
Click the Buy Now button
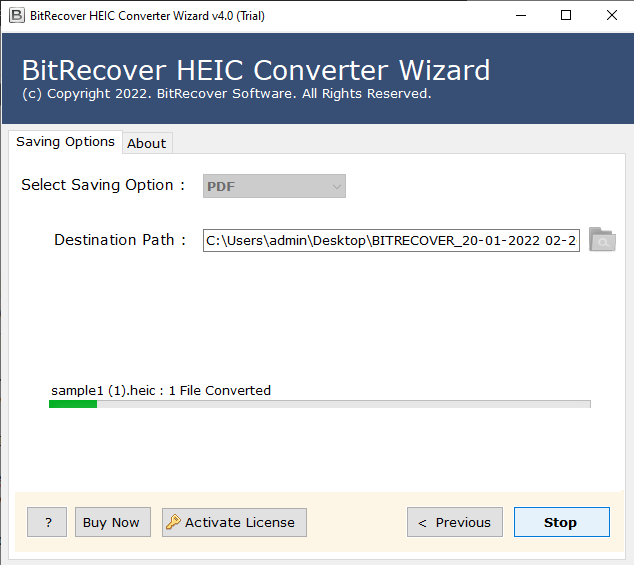113,522
